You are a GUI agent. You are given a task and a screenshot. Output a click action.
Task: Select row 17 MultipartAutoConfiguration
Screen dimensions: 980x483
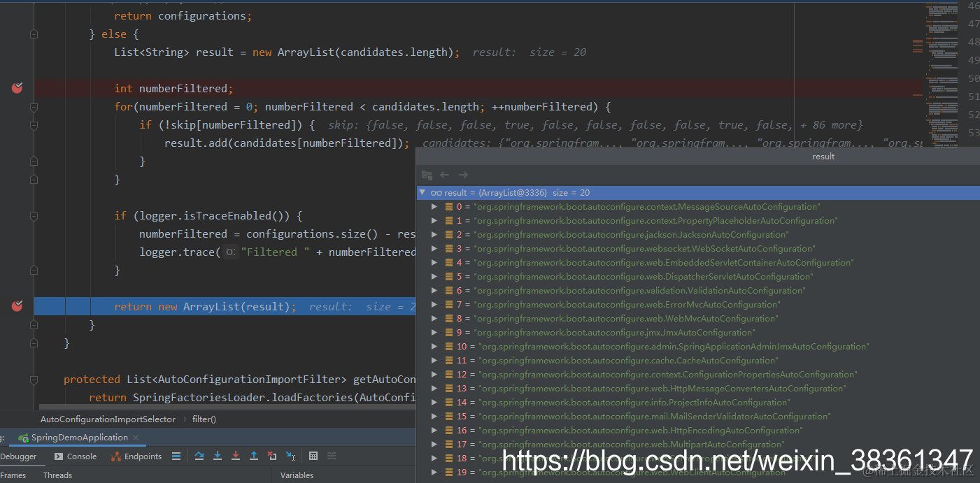[697, 444]
